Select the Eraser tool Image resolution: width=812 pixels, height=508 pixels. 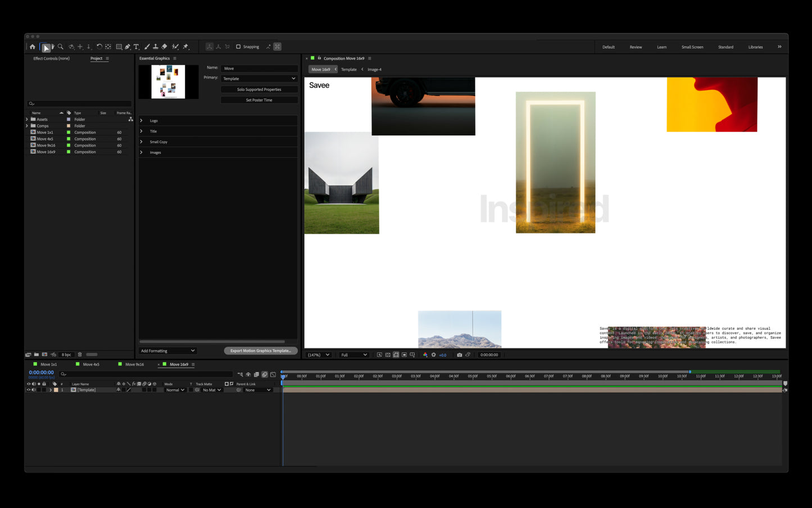tap(164, 47)
